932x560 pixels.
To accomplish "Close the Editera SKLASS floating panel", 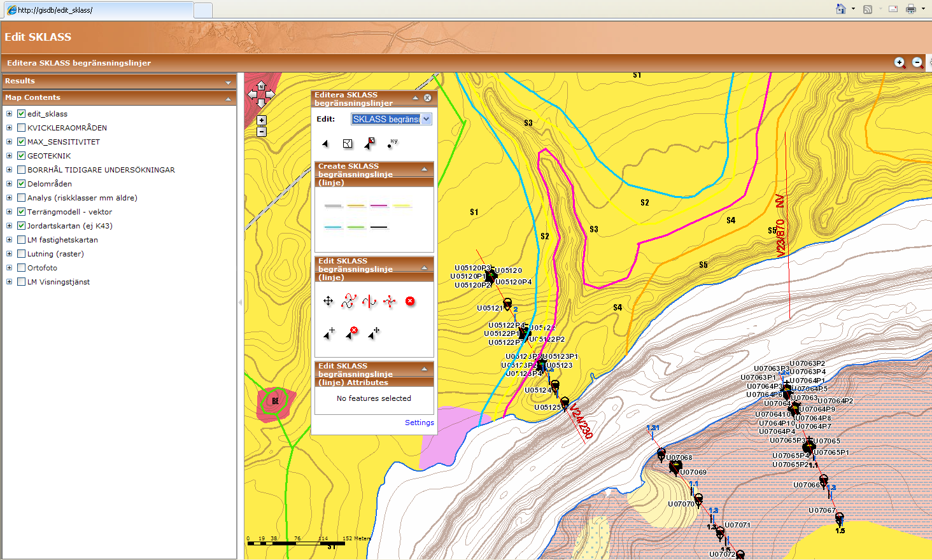I will click(x=428, y=98).
